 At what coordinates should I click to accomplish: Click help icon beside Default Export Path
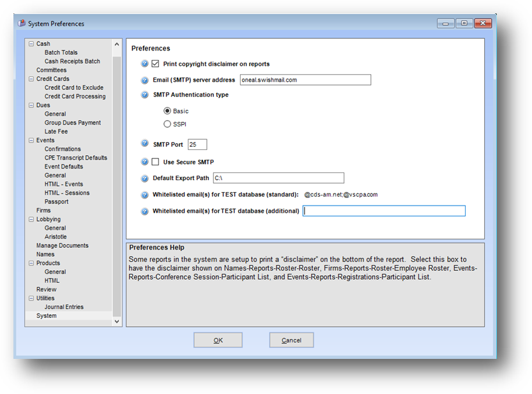click(144, 178)
